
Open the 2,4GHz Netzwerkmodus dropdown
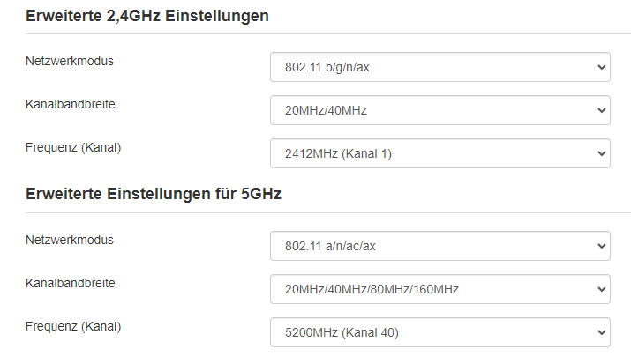pyautogui.click(x=439, y=67)
